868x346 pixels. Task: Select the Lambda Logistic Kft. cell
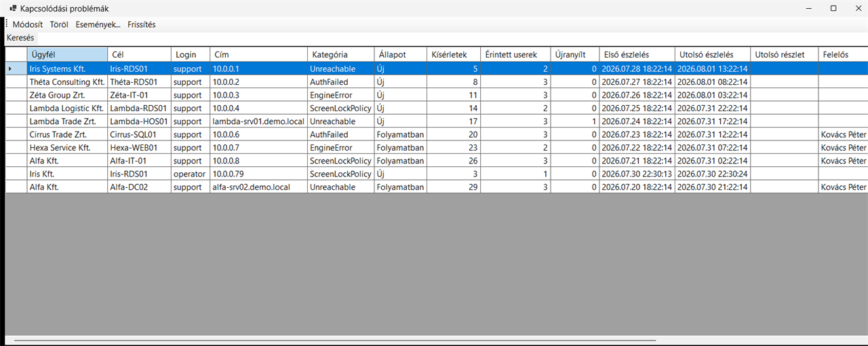tap(67, 108)
